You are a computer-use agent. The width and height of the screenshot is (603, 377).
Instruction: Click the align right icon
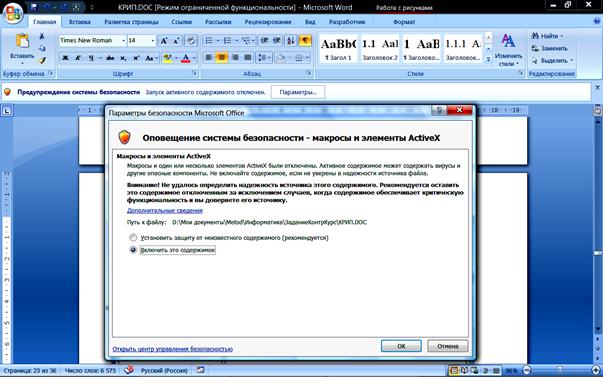click(x=235, y=58)
